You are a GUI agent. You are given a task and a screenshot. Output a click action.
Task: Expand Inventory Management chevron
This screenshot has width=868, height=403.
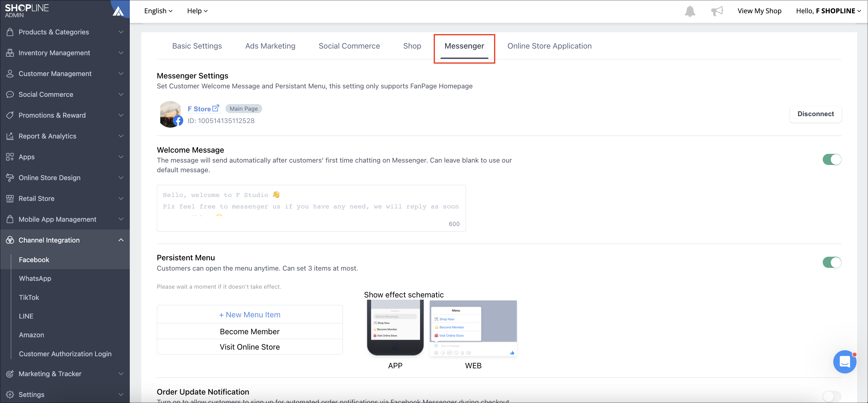coord(121,53)
